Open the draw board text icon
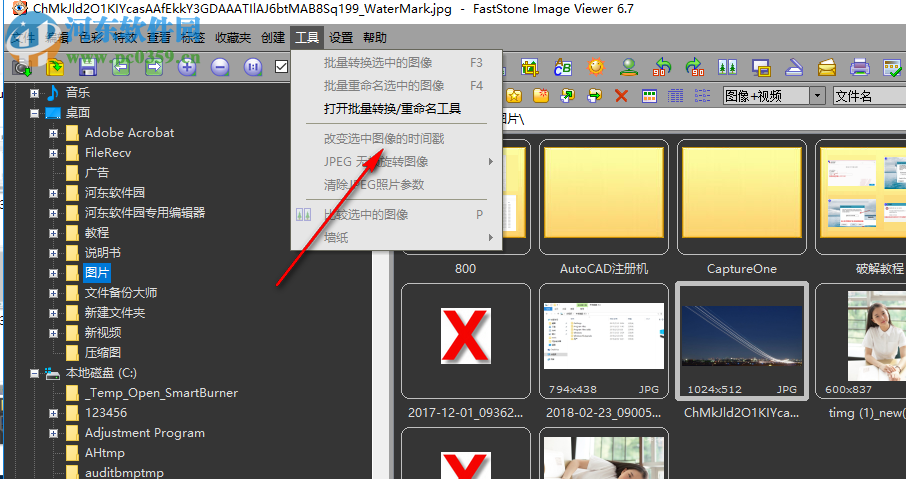906x479 pixels. tap(562, 67)
